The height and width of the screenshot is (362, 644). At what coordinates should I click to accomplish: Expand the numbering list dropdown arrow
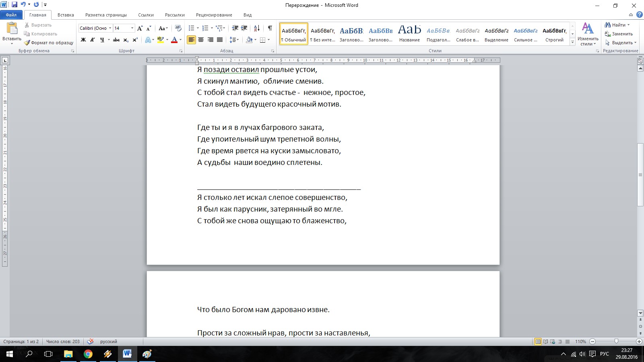point(211,28)
